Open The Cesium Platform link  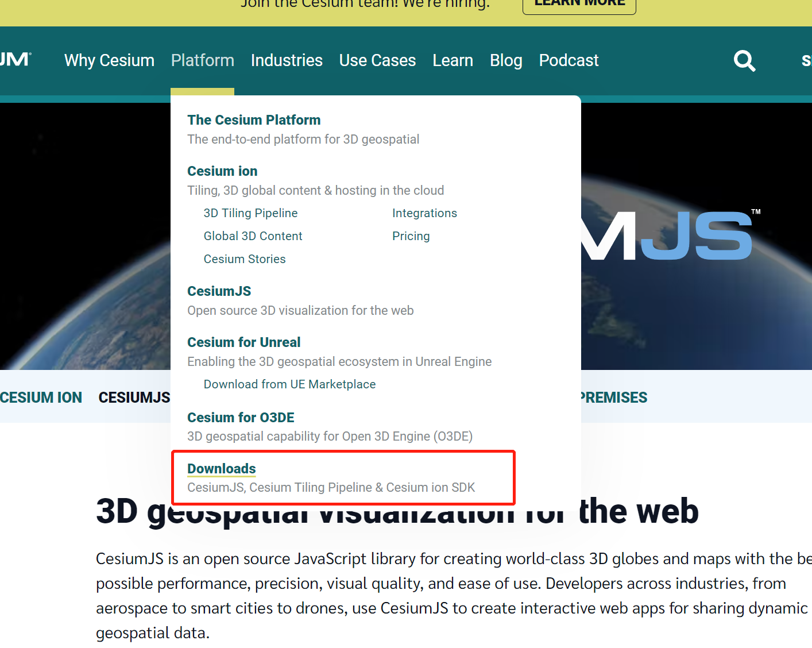(x=254, y=120)
